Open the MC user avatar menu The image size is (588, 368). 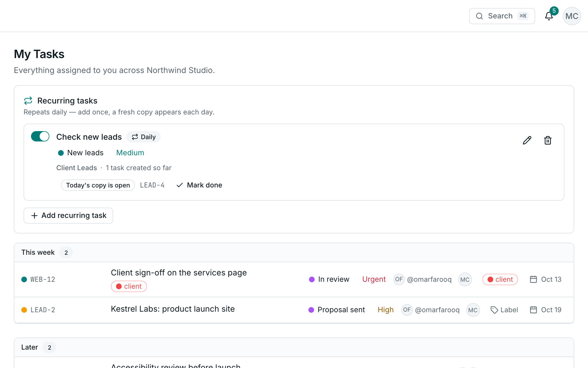(x=572, y=16)
